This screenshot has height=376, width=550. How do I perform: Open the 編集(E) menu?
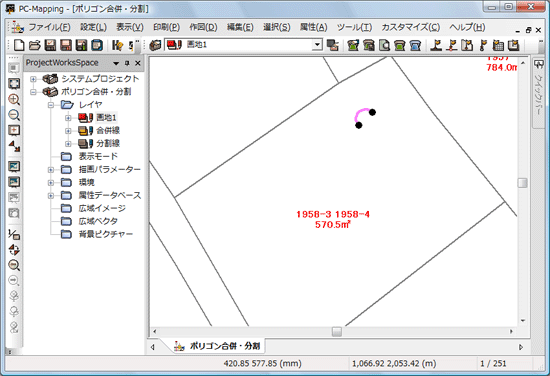[240, 27]
